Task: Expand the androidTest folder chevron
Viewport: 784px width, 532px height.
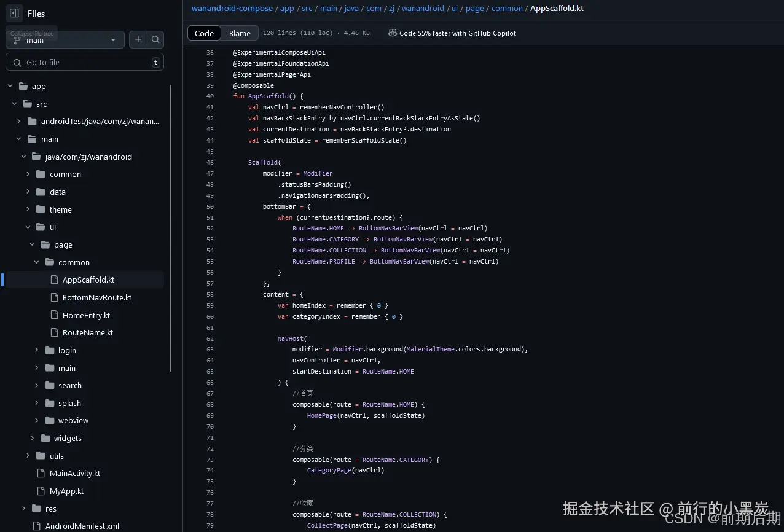Action: click(19, 122)
